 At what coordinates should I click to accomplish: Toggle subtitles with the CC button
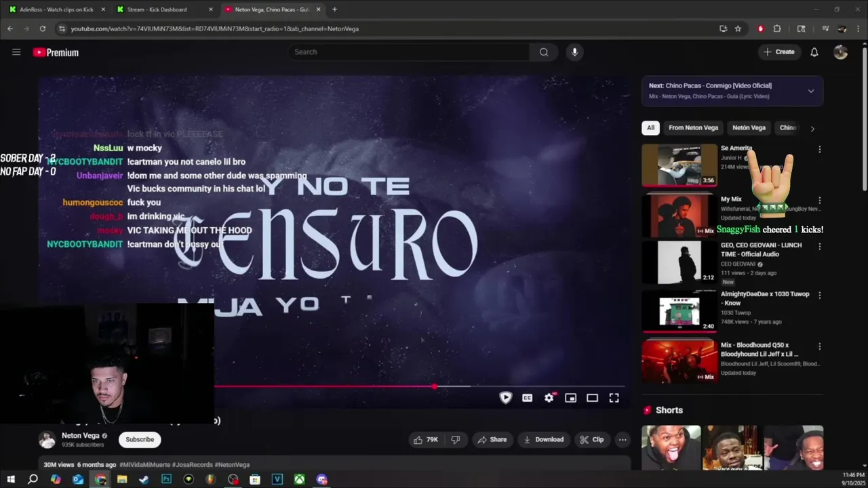coord(527,398)
